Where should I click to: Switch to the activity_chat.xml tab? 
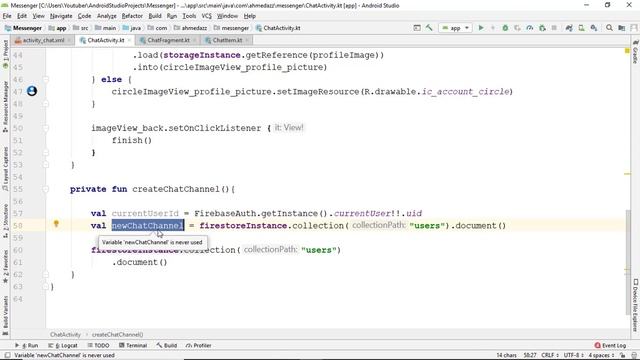pyautogui.click(x=43, y=40)
